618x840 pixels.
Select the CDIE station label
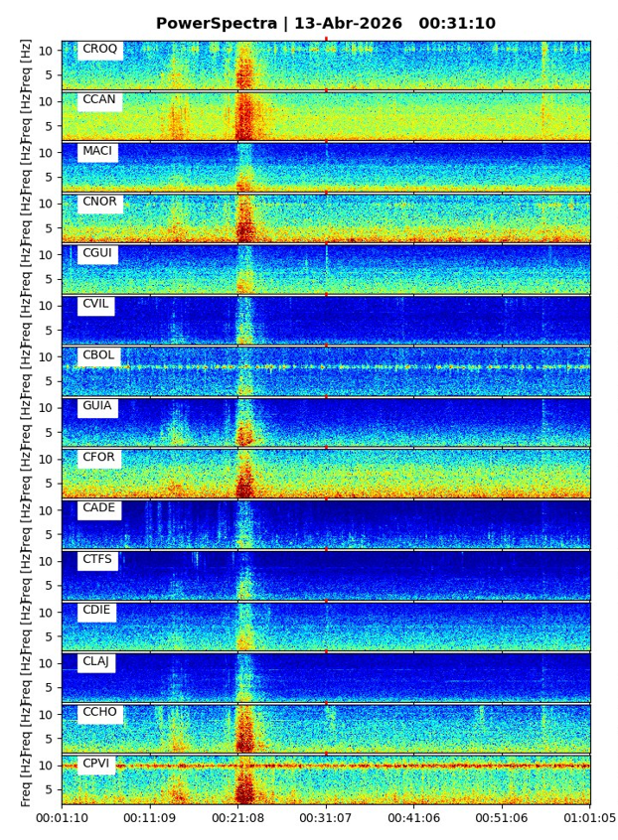click(96, 611)
